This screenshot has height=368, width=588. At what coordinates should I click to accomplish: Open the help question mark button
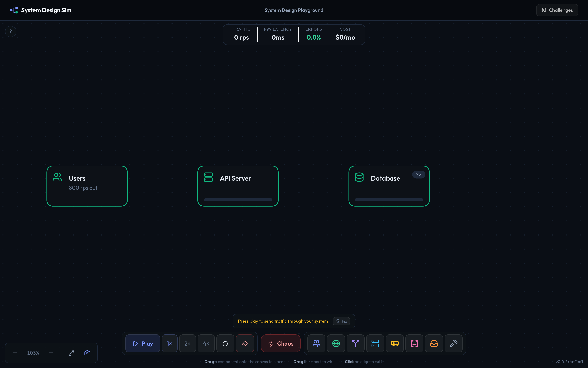pyautogui.click(x=11, y=31)
